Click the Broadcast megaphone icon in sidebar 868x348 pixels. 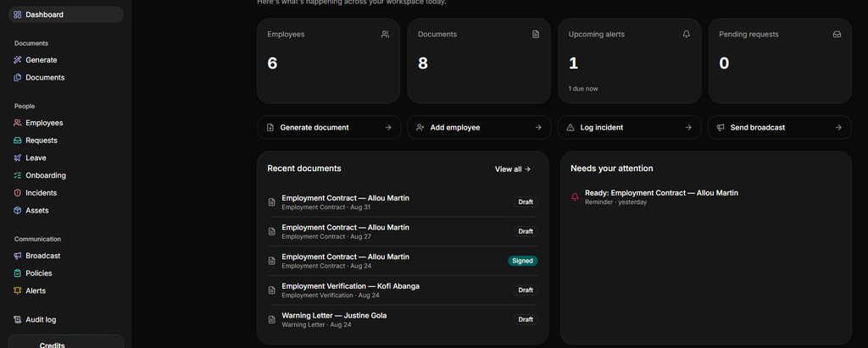[18, 257]
